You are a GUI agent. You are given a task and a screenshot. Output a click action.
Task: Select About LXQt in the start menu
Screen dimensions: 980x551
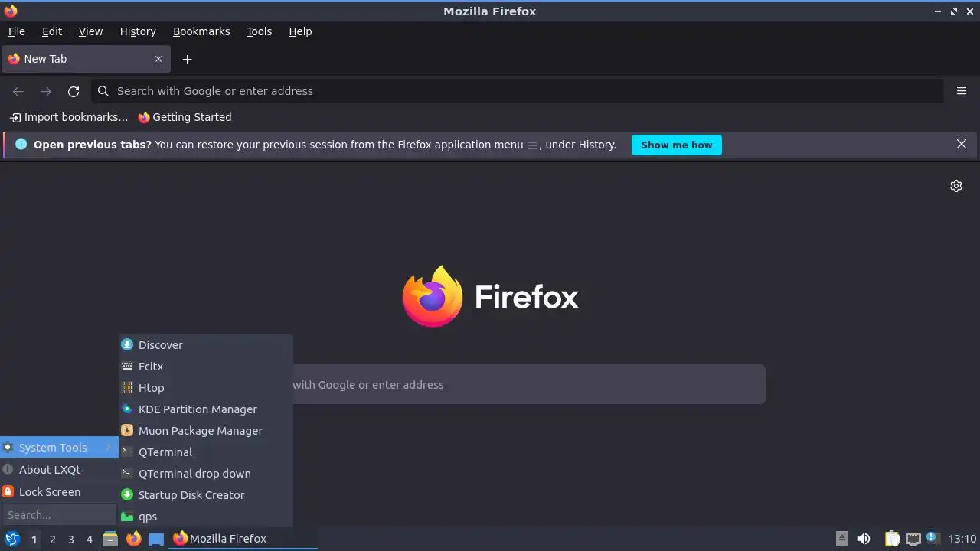tap(59, 470)
